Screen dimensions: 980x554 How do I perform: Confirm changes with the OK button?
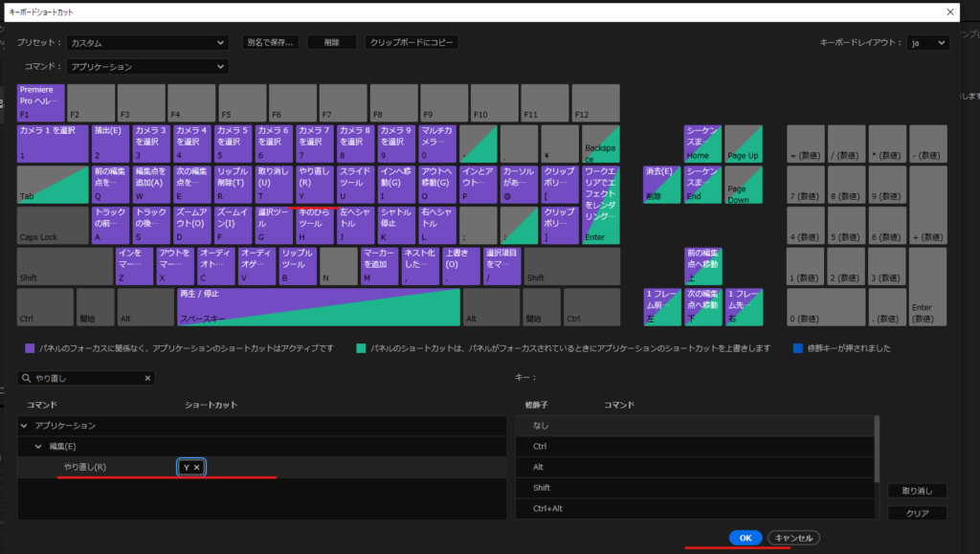point(746,538)
